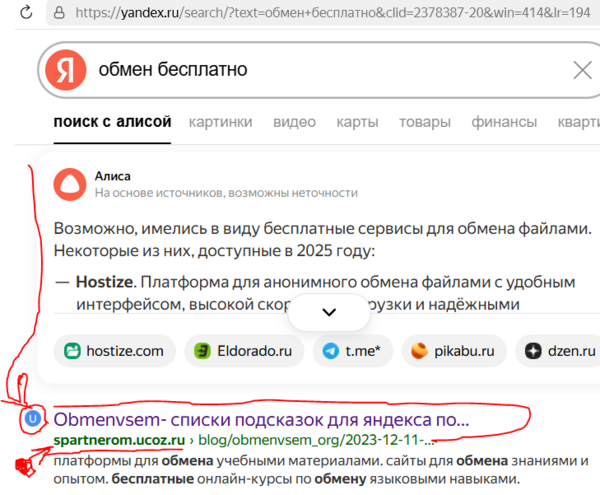Switch to the 'картинки' tab
This screenshot has width=600, height=495.
tap(220, 122)
